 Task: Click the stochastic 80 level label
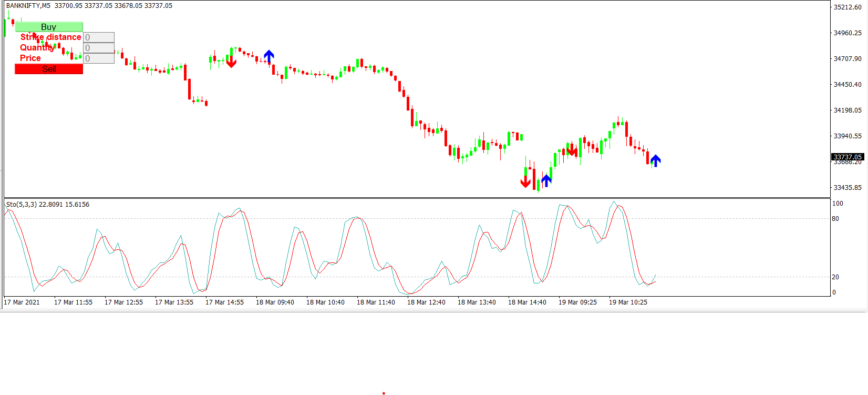[x=835, y=219]
